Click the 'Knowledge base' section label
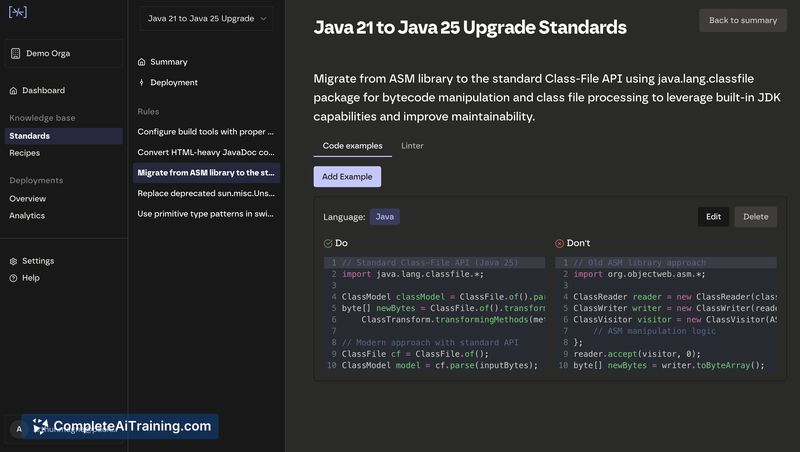 [42, 118]
